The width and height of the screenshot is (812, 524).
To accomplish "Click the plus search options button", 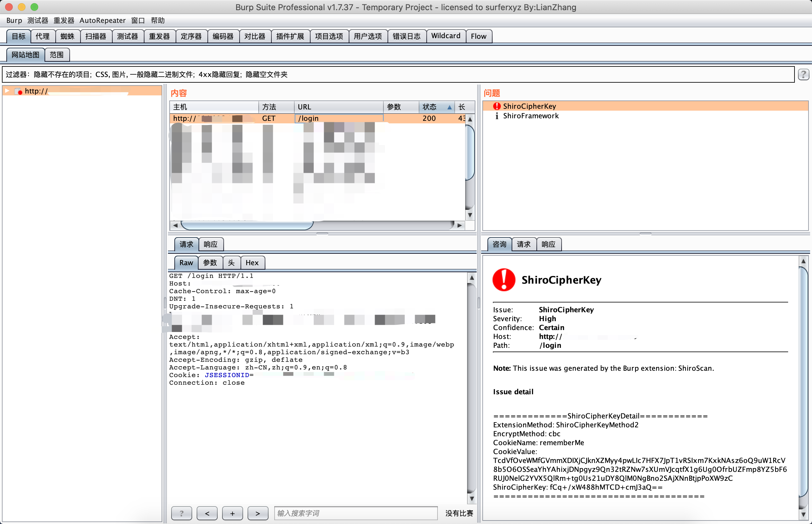I will pyautogui.click(x=232, y=513).
